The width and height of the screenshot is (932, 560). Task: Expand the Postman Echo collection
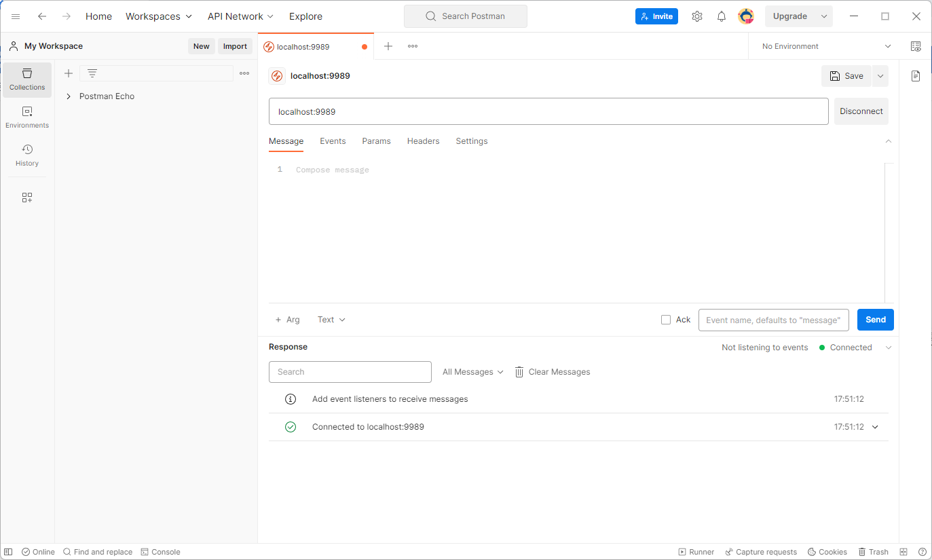(69, 96)
